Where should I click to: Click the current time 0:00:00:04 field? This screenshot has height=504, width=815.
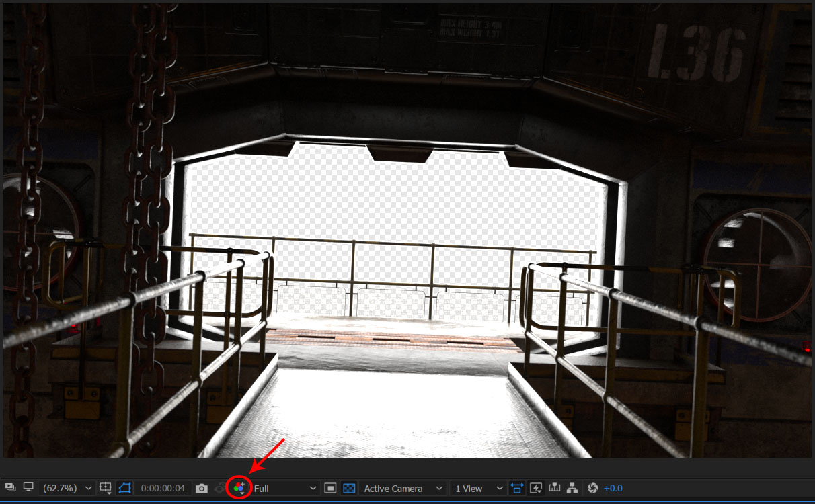(163, 489)
